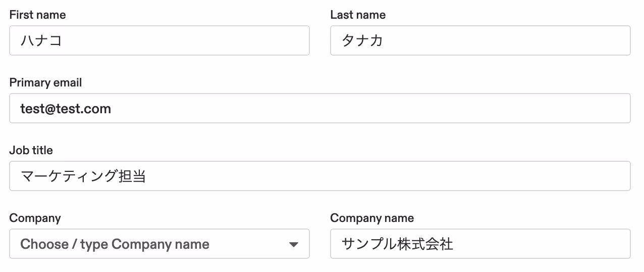
Task: Place cursor on マーケティング担当 text
Action: tap(83, 176)
